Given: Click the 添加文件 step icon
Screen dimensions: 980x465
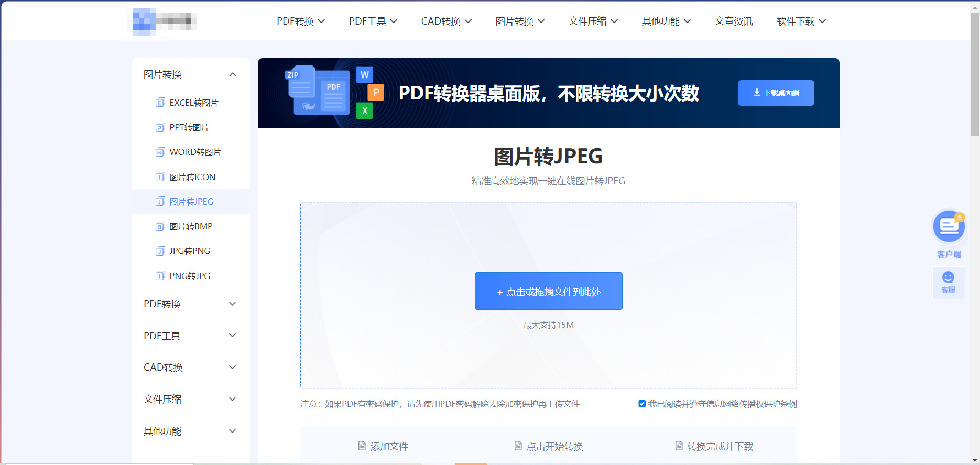Looking at the screenshot, I should (x=362, y=446).
